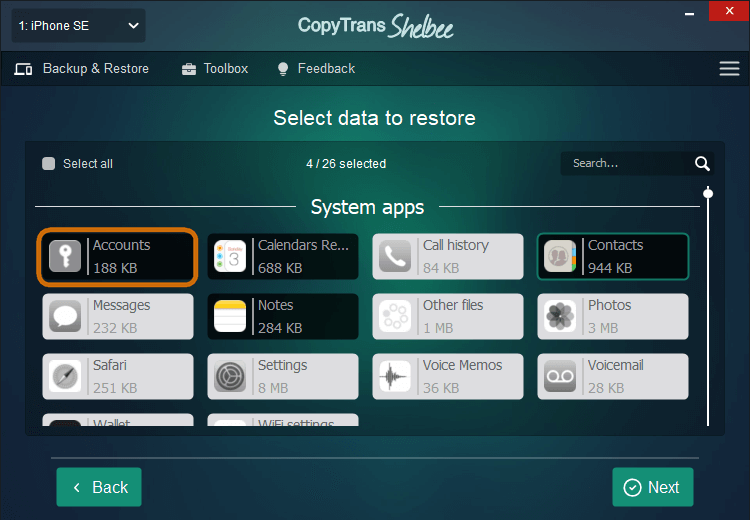
Task: Click the Safari compass icon
Action: point(65,376)
